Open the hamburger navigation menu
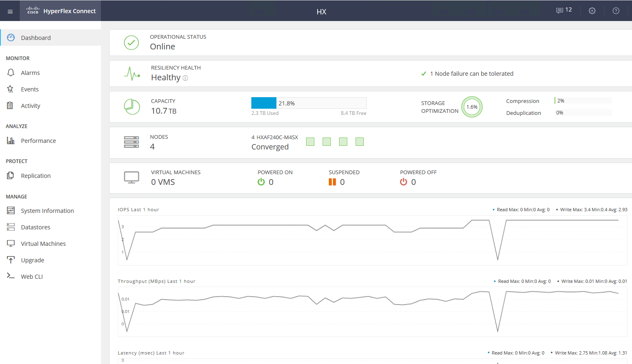This screenshot has height=364, width=632. [x=10, y=11]
